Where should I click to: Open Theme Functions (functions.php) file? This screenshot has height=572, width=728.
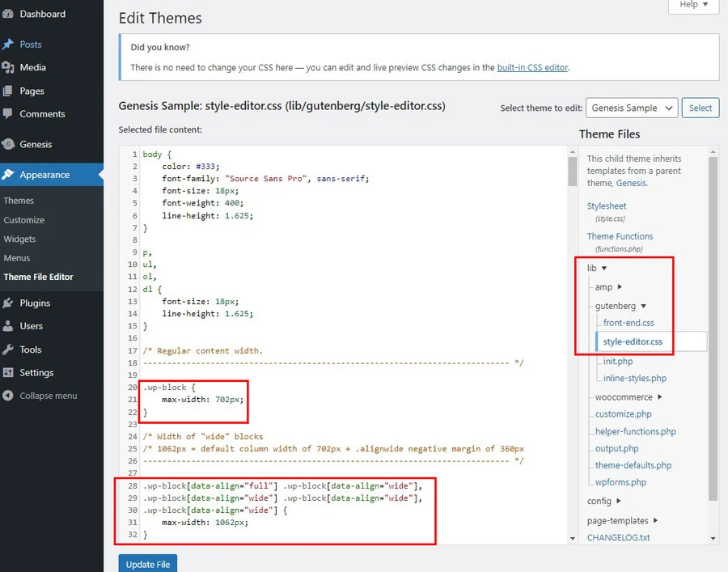620,236
